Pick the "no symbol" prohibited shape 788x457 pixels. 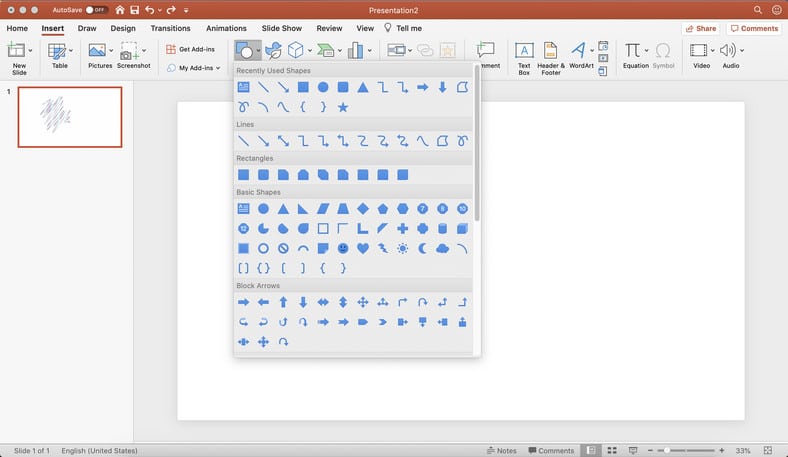click(x=283, y=248)
